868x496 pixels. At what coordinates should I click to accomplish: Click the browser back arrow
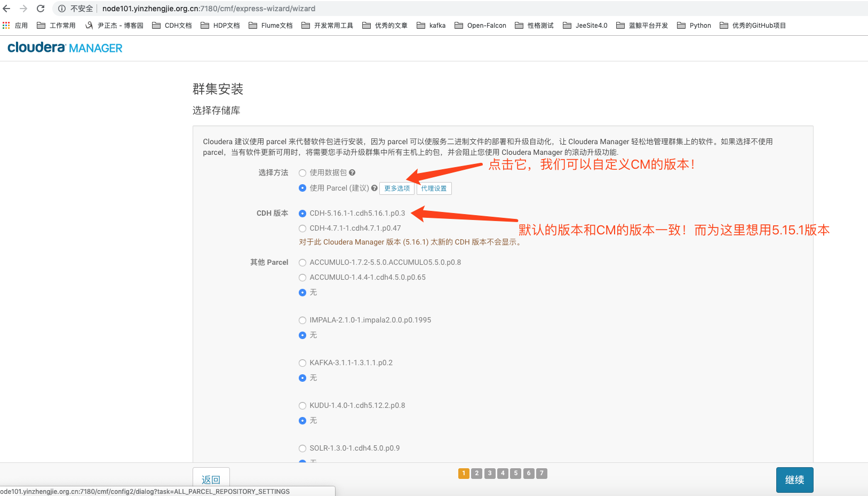pos(6,9)
